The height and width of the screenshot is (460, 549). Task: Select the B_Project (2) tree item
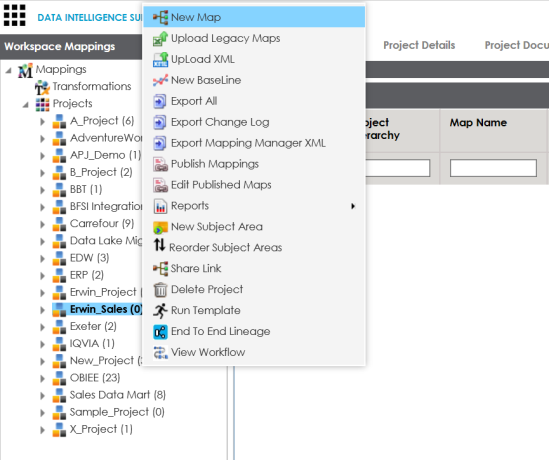(x=101, y=172)
